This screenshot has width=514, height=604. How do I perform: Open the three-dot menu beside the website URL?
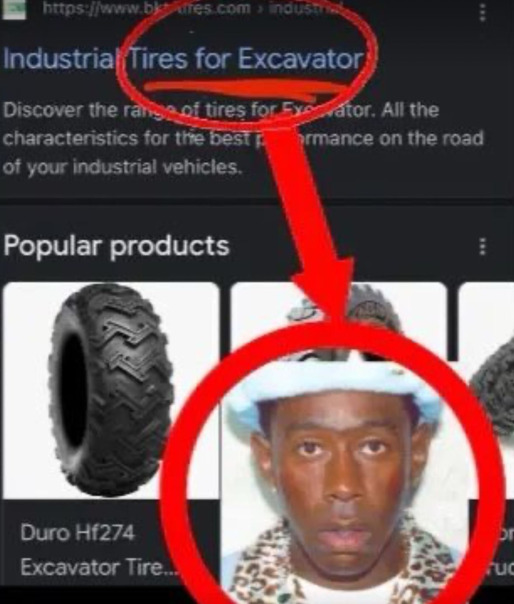(x=482, y=12)
